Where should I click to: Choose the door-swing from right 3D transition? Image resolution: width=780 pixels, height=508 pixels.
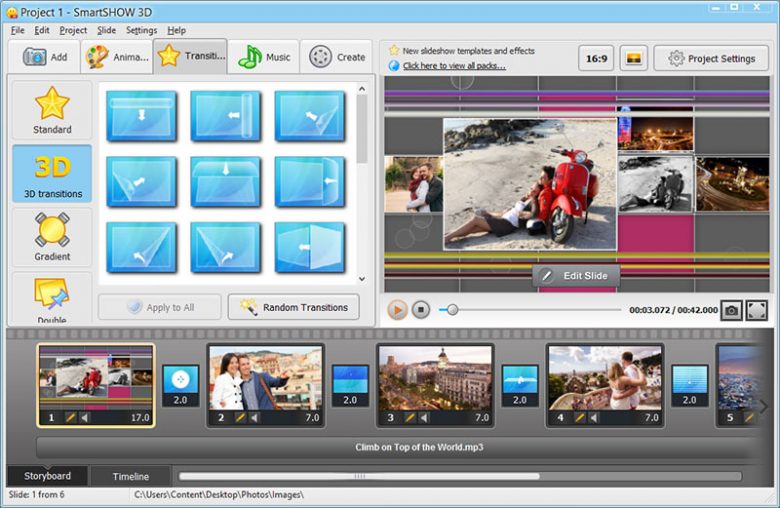pyautogui.click(x=309, y=182)
